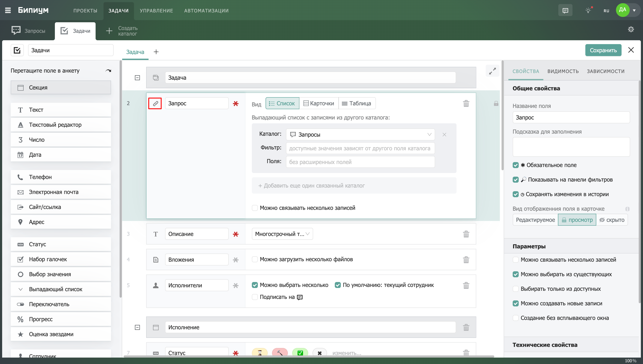
Task: Open the Автоматизации menu item
Action: pyautogui.click(x=206, y=10)
